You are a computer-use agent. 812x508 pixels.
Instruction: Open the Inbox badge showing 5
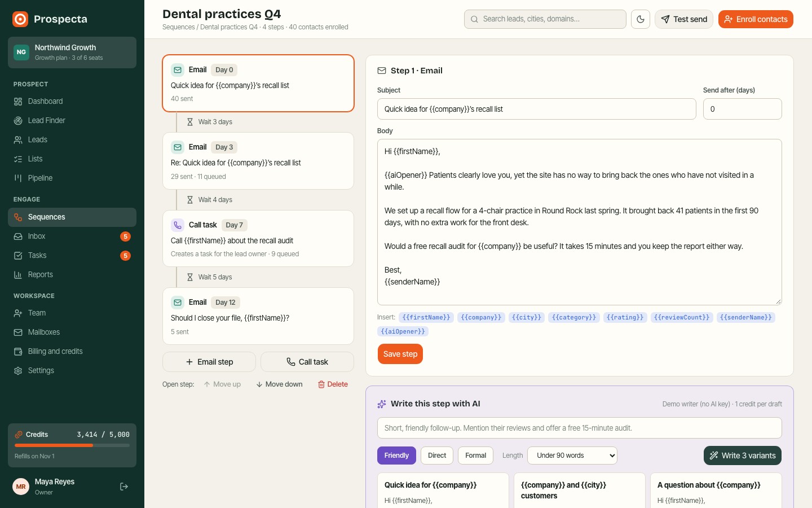(x=126, y=237)
